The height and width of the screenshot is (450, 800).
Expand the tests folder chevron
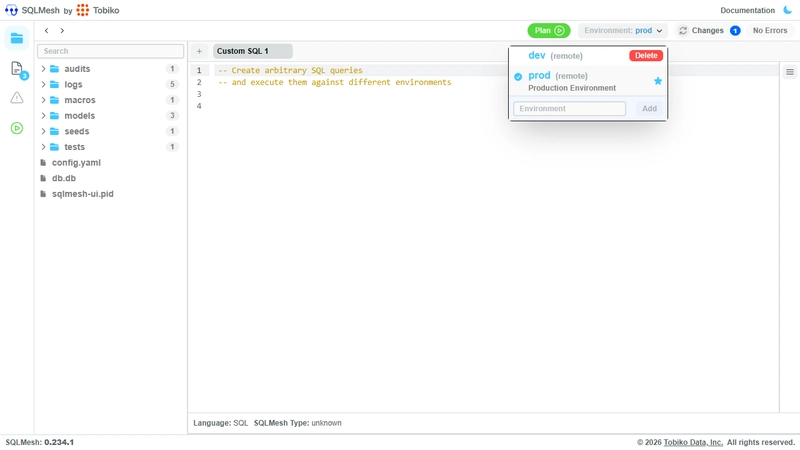(43, 147)
